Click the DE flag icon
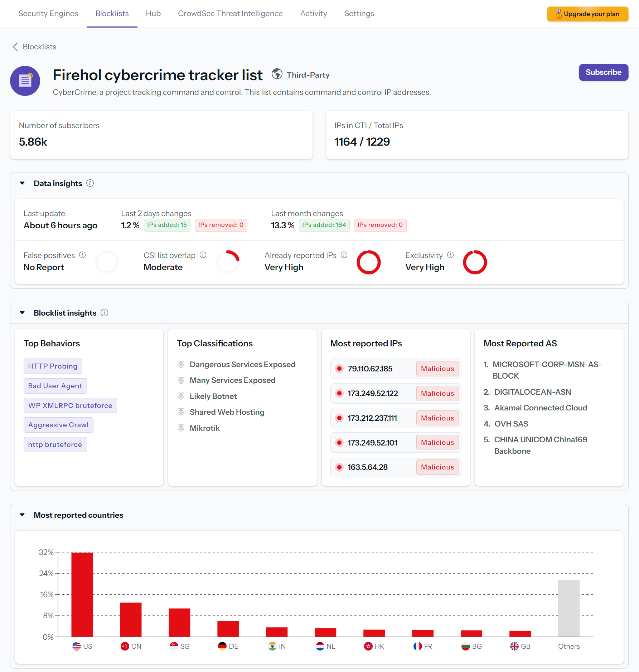 pos(222,646)
